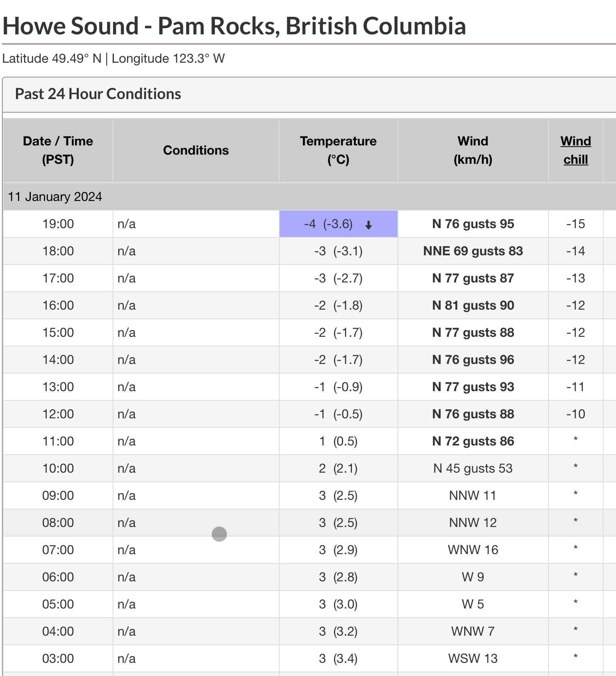This screenshot has width=616, height=676.
Task: Click the wind chill value -10
Action: click(x=575, y=414)
